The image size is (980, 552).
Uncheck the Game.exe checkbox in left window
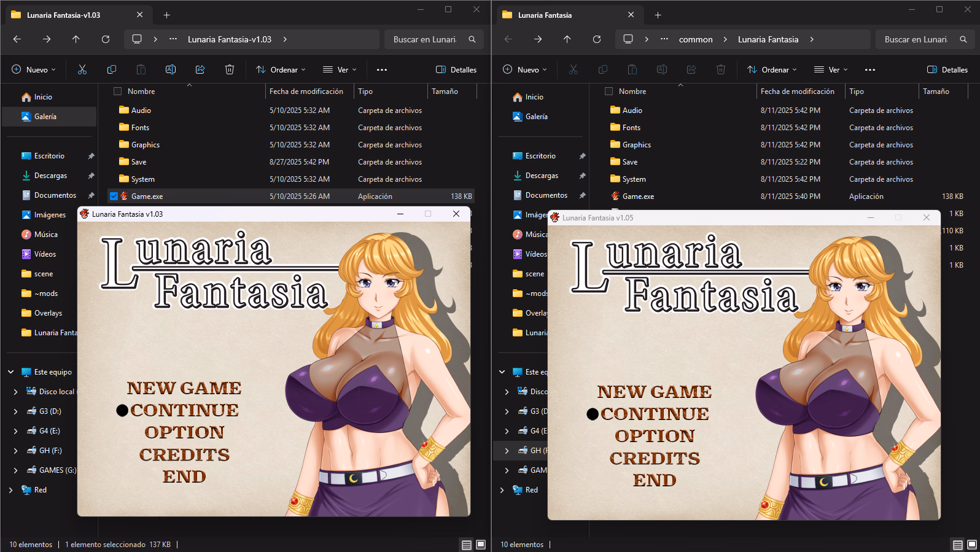(114, 196)
